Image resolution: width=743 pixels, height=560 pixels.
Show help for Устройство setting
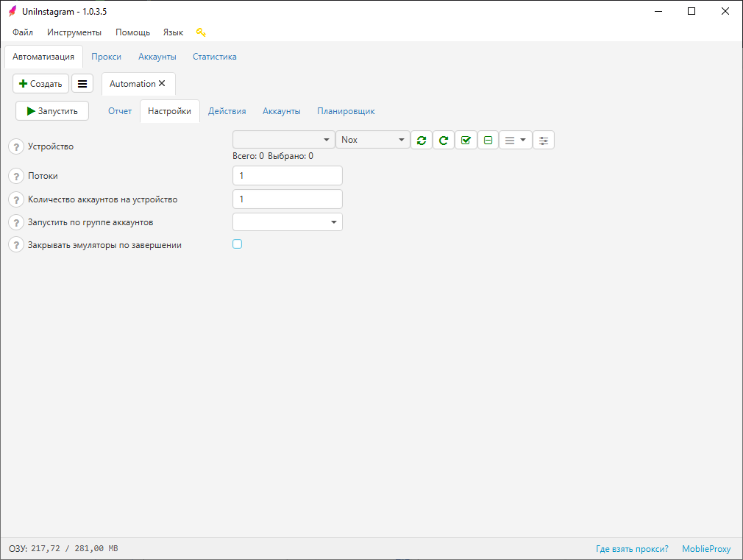coord(16,146)
